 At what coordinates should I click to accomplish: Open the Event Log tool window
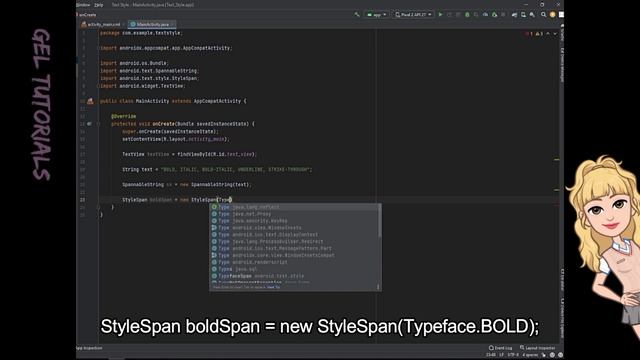pos(500,348)
